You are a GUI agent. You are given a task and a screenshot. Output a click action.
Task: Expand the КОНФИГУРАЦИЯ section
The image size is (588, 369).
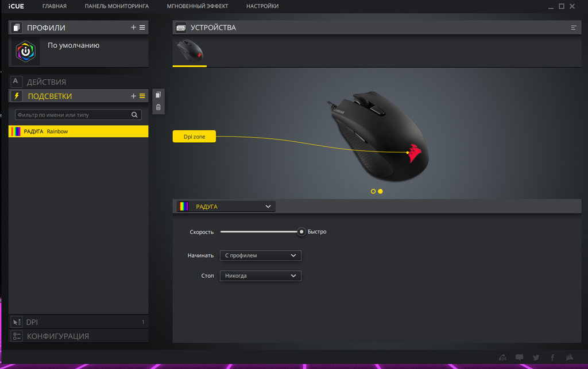pyautogui.click(x=78, y=336)
